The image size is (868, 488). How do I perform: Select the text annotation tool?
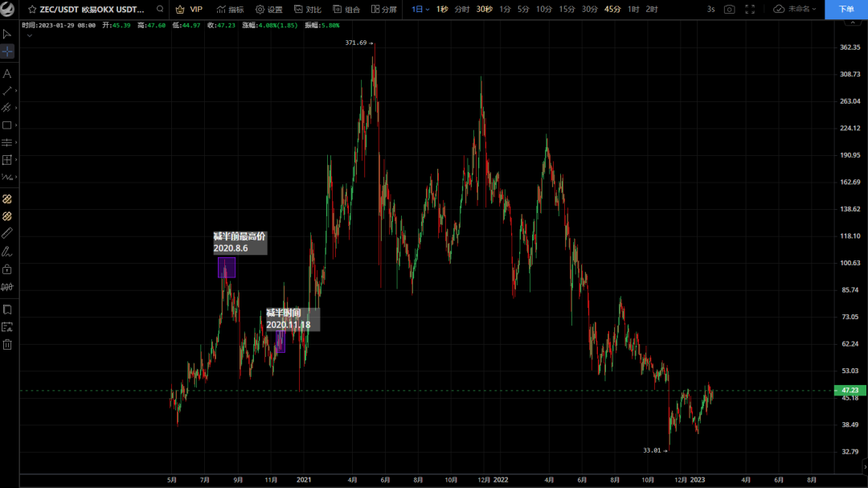click(x=7, y=73)
